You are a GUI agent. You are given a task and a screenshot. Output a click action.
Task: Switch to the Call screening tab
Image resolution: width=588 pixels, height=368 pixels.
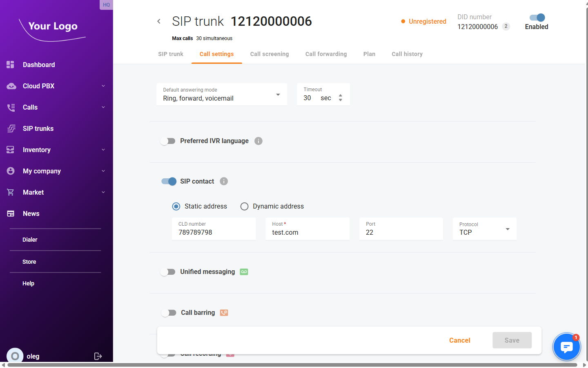269,54
